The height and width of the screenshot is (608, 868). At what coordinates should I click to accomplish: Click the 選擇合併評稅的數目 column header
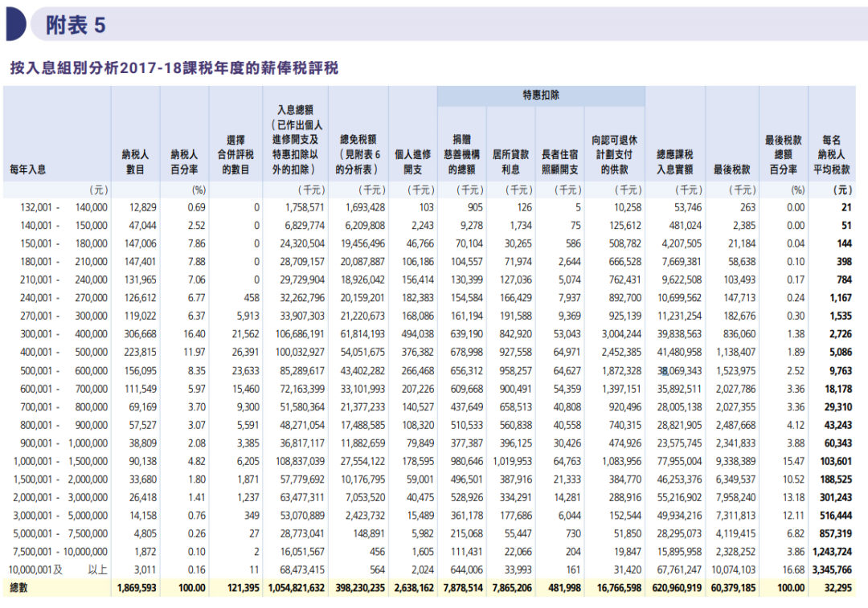235,154
